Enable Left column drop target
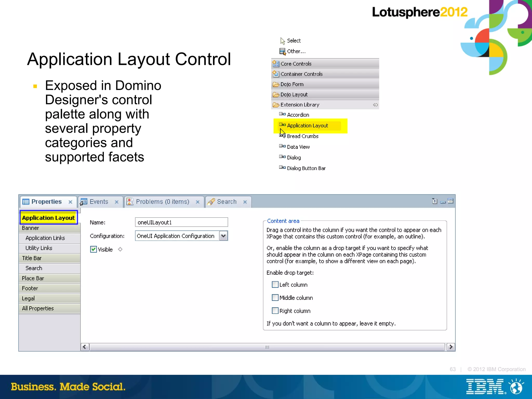Viewport: 532px width, 399px height. (x=275, y=285)
